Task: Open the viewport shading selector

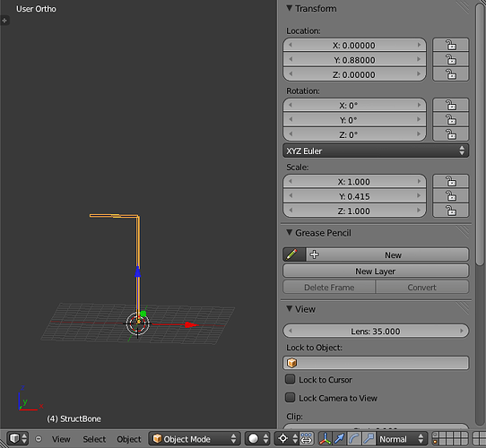Action: point(257,439)
